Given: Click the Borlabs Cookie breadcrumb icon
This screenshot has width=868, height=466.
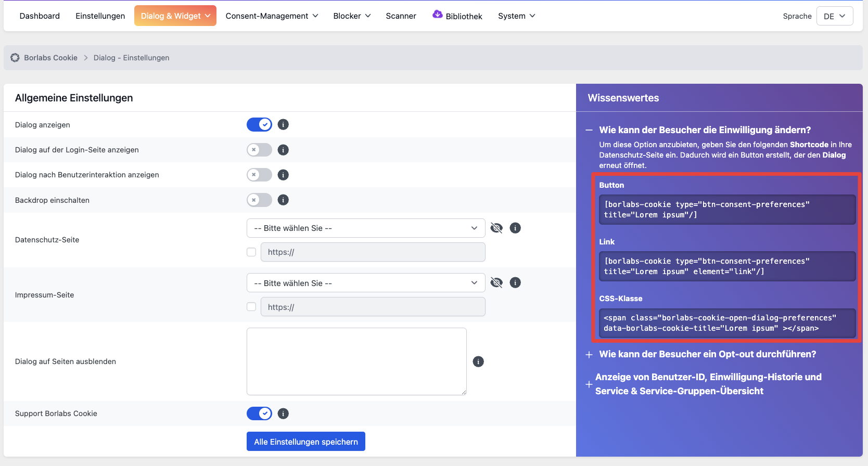Looking at the screenshot, I should pos(15,58).
